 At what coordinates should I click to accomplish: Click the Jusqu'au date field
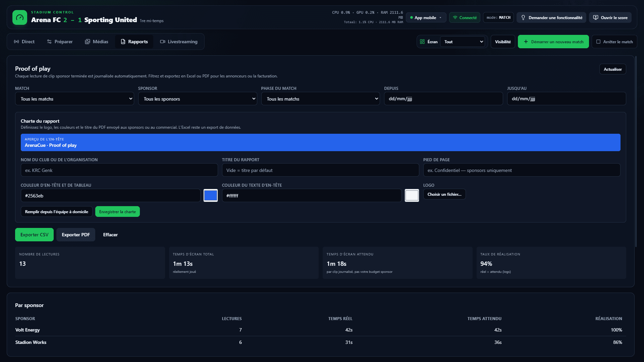[567, 99]
